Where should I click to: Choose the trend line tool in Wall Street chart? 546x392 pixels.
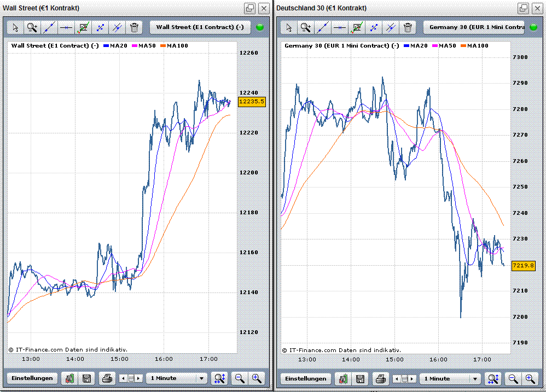(49, 27)
